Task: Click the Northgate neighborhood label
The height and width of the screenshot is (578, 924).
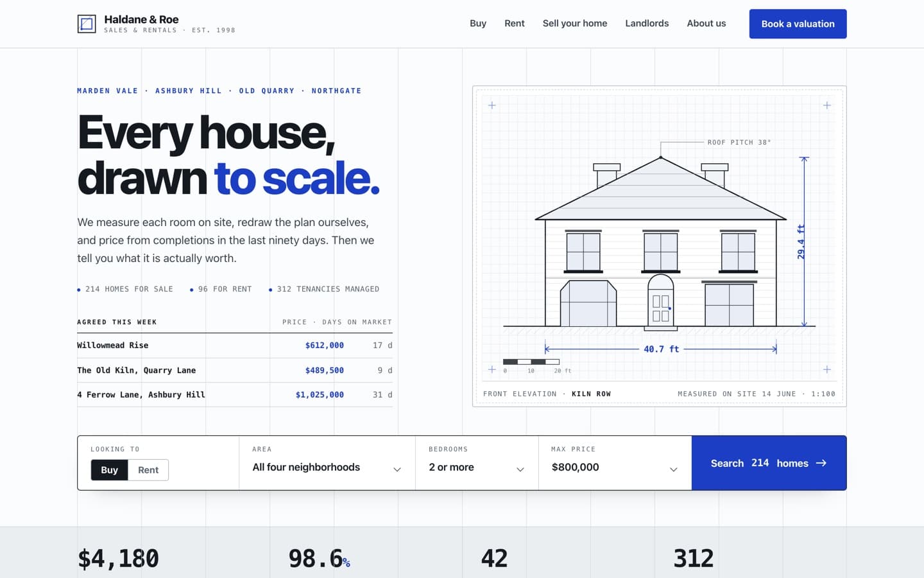Action: 337,91
